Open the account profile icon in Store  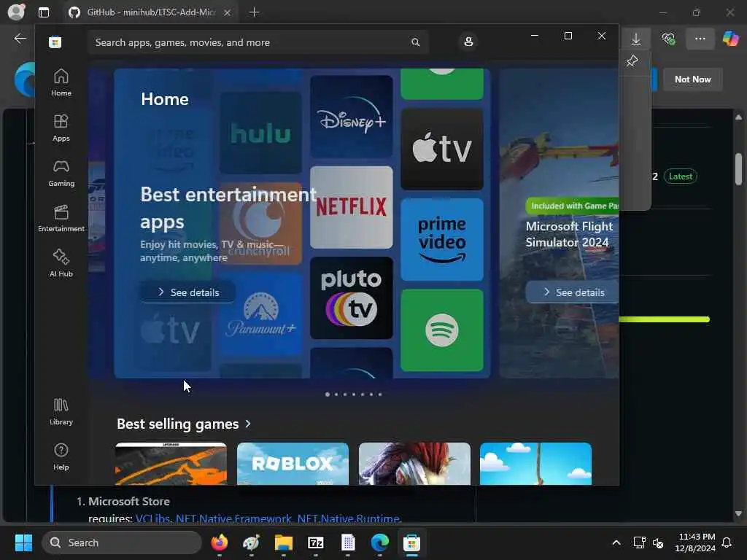[x=468, y=42]
